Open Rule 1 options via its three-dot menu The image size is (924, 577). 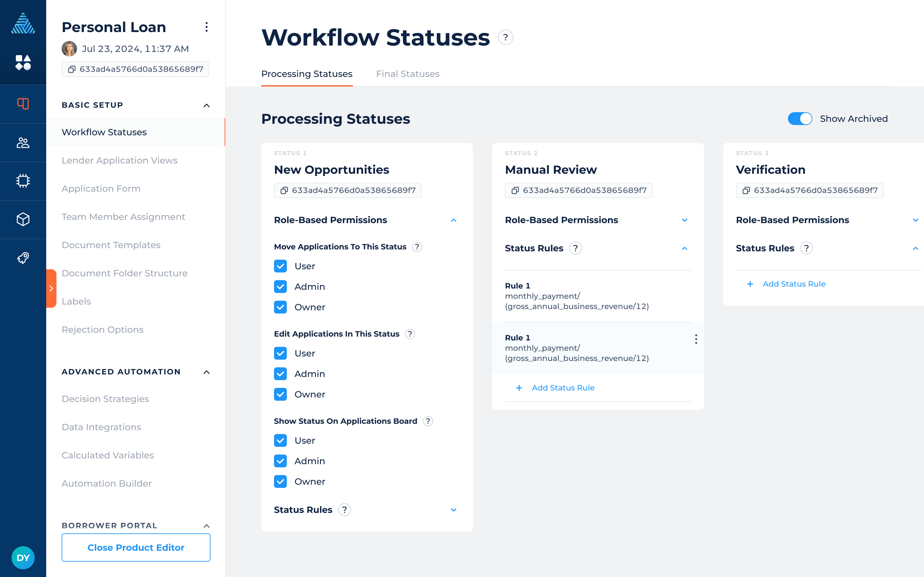[696, 339]
